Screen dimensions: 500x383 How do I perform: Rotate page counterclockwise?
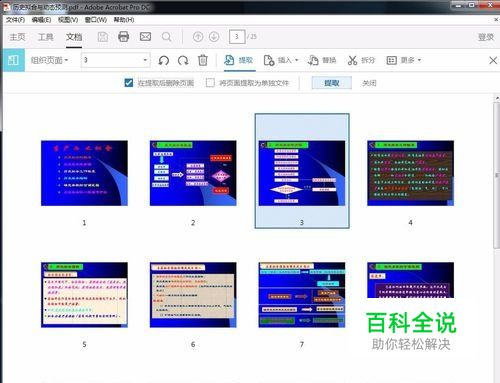(163, 60)
